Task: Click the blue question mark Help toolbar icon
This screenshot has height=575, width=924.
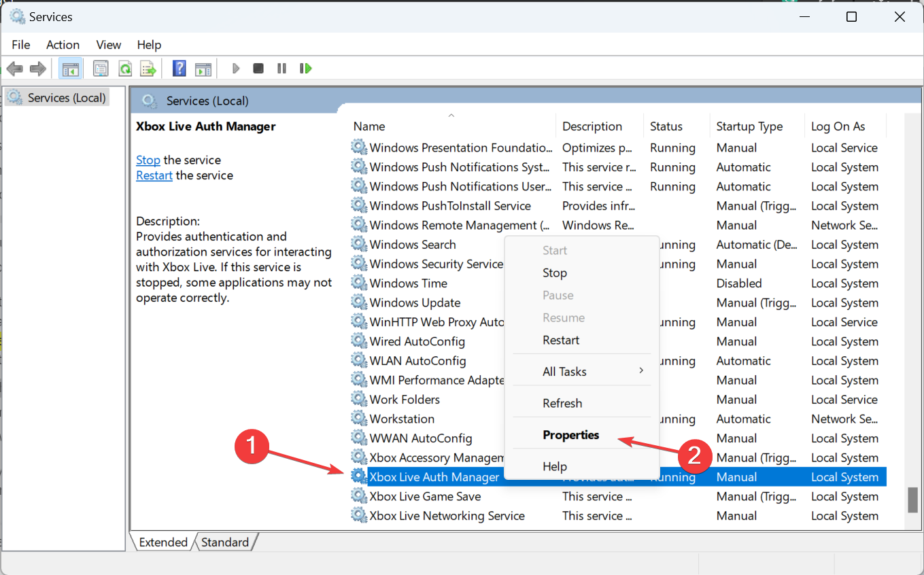Action: click(179, 69)
